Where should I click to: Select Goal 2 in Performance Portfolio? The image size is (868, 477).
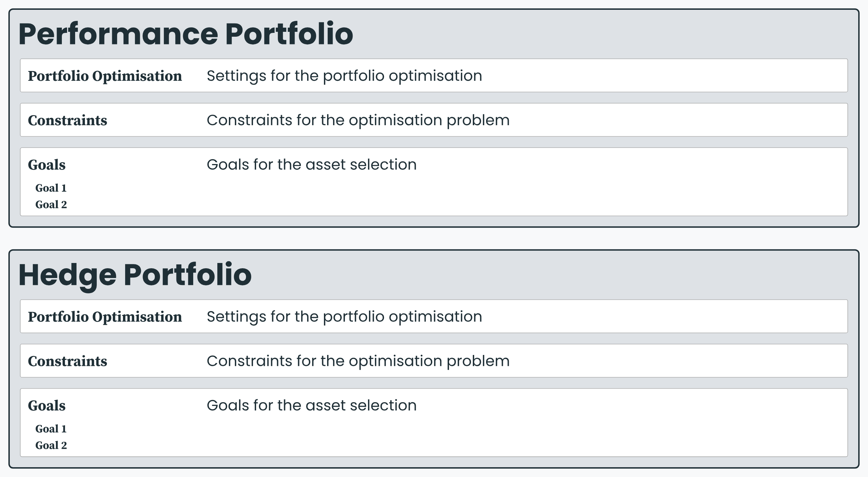tap(51, 205)
